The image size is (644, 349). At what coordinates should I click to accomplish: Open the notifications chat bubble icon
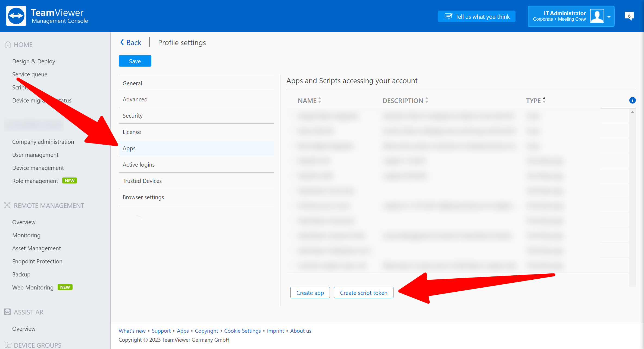point(629,16)
